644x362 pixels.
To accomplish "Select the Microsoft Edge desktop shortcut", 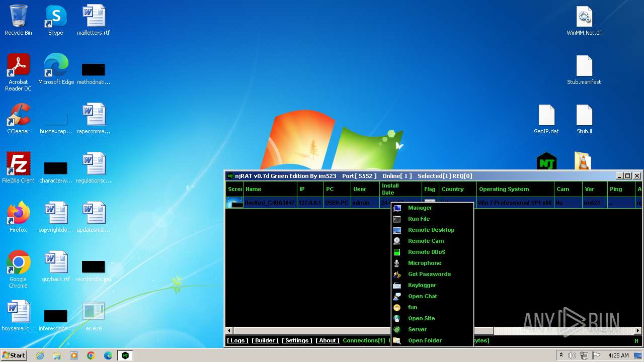I will [x=56, y=70].
